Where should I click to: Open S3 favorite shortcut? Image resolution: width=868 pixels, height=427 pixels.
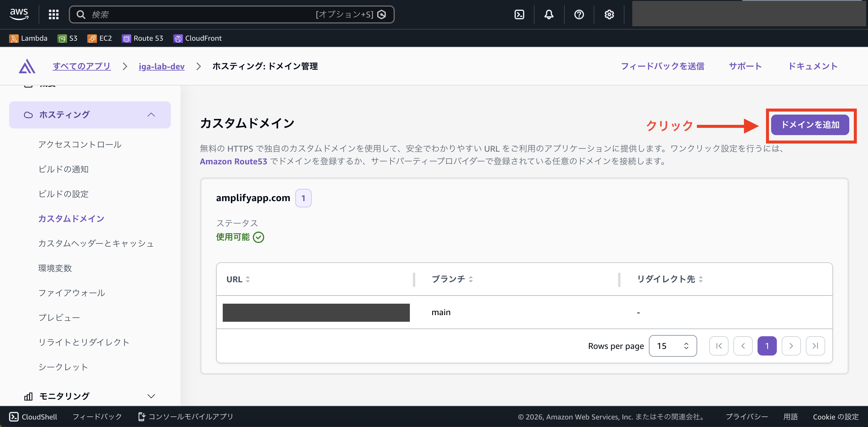click(x=67, y=38)
